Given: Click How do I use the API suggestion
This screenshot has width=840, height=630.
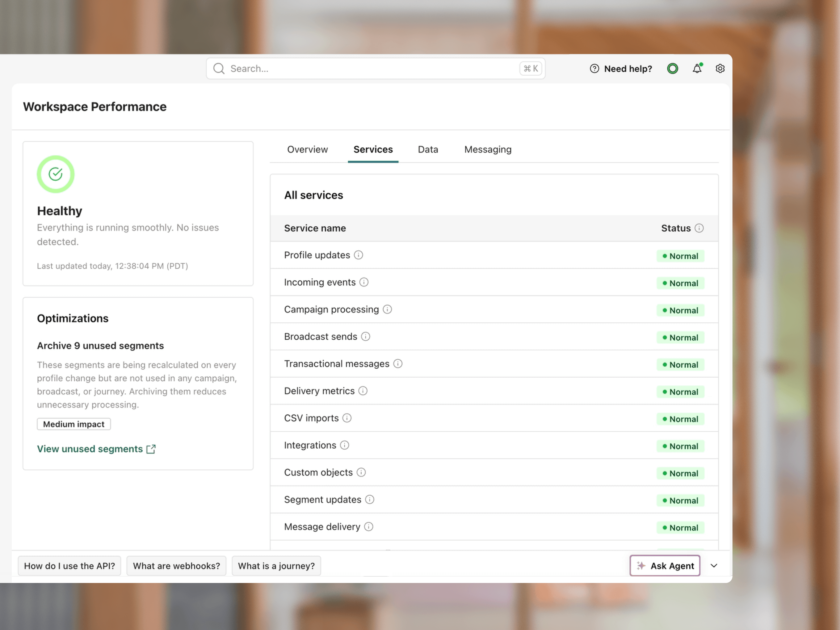Looking at the screenshot, I should 70,566.
